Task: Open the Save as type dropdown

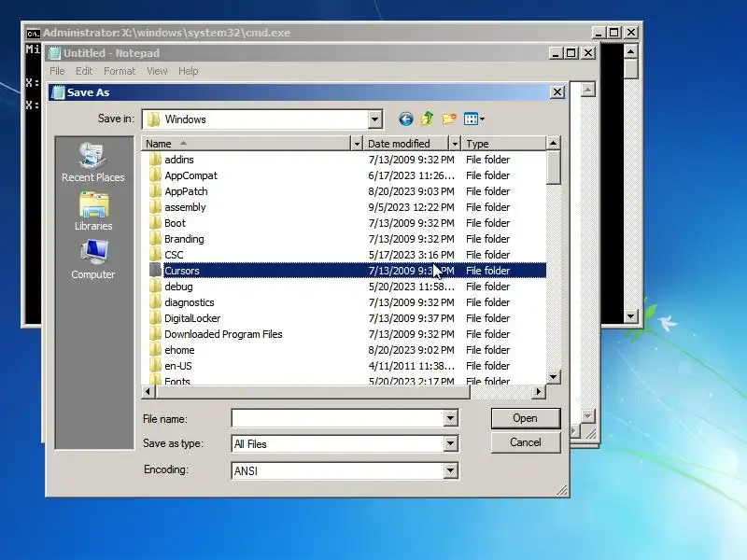Action: (x=450, y=444)
